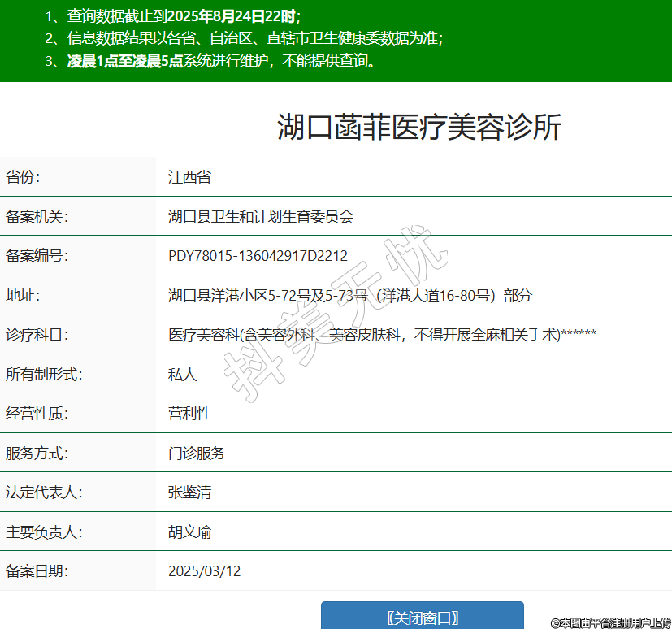The width and height of the screenshot is (672, 629).
Task: Click the 备案日期 field label
Action: pos(37,571)
